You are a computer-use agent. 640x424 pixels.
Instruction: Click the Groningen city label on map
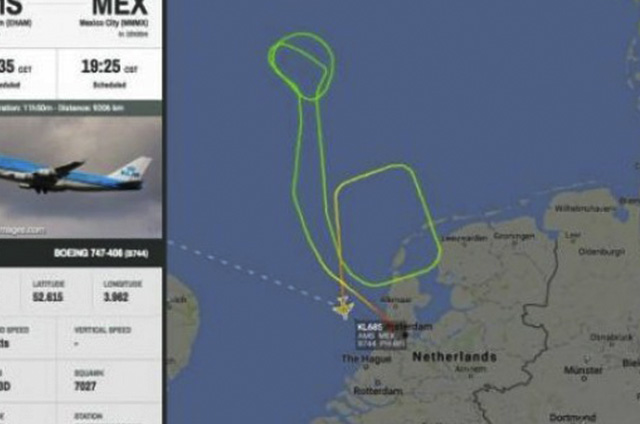(x=514, y=236)
